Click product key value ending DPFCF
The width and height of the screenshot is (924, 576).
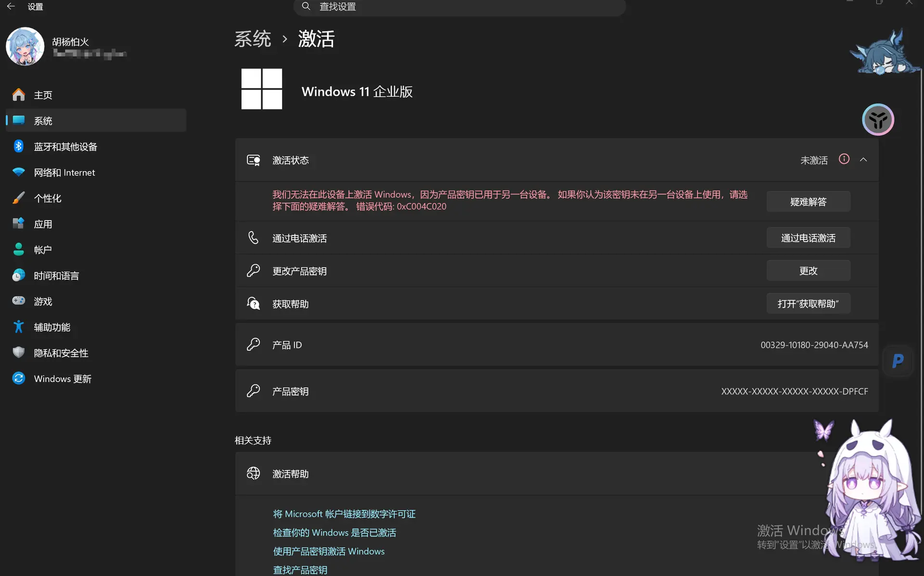[795, 391]
